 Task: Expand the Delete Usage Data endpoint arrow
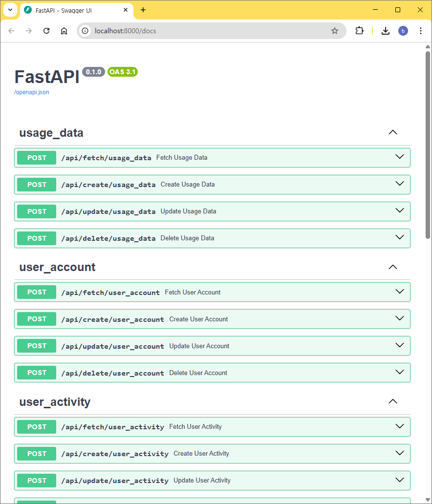(x=400, y=237)
